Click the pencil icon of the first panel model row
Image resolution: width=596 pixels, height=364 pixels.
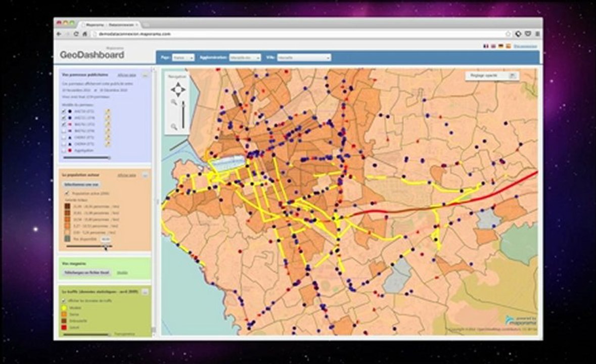click(108, 111)
